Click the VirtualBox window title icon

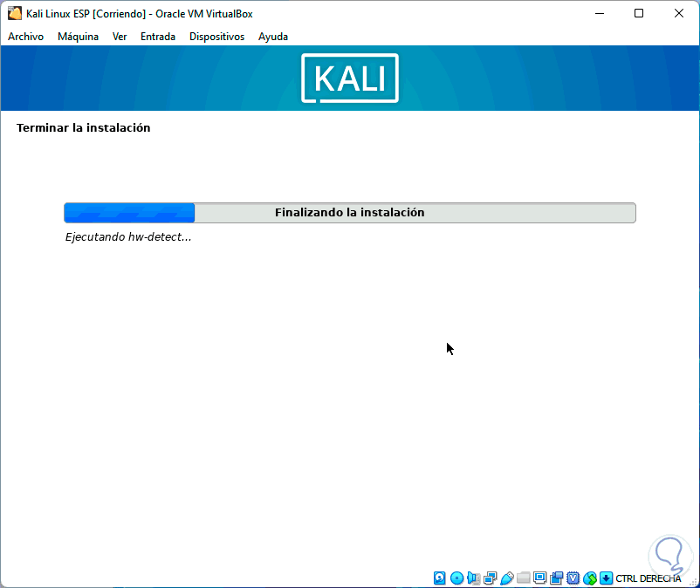pyautogui.click(x=14, y=13)
